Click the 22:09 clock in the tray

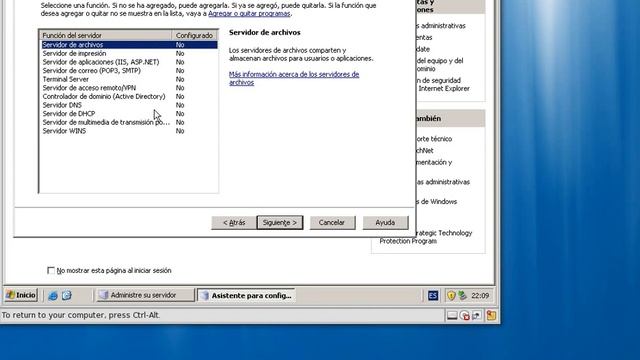(x=480, y=295)
